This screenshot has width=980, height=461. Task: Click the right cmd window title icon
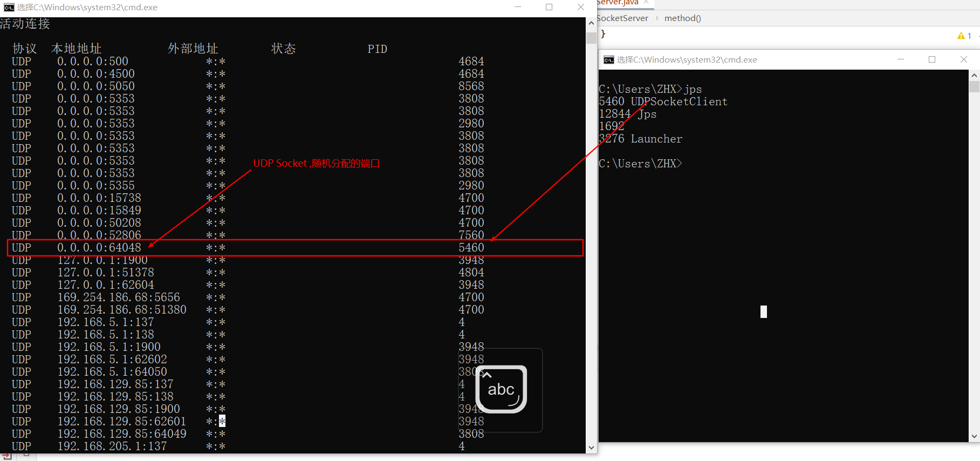pyautogui.click(x=609, y=59)
